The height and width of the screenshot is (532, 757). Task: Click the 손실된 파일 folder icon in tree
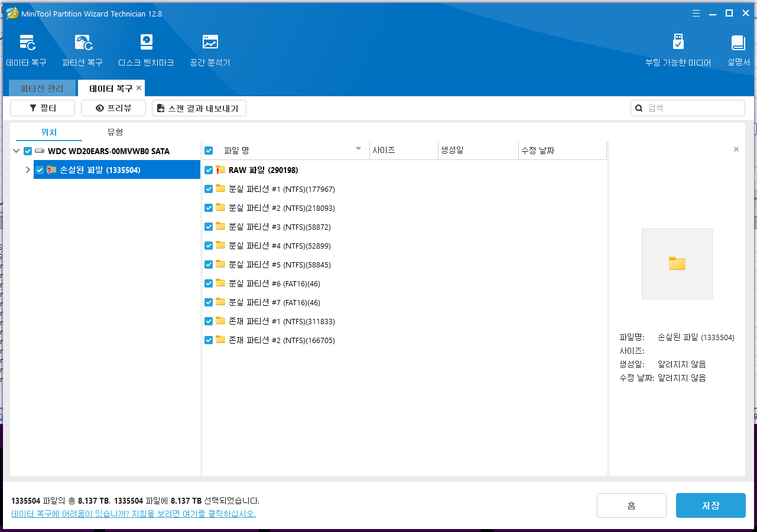[51, 170]
